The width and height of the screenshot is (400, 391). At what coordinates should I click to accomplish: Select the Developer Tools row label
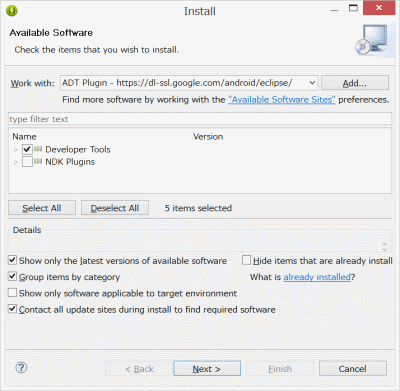(x=78, y=149)
